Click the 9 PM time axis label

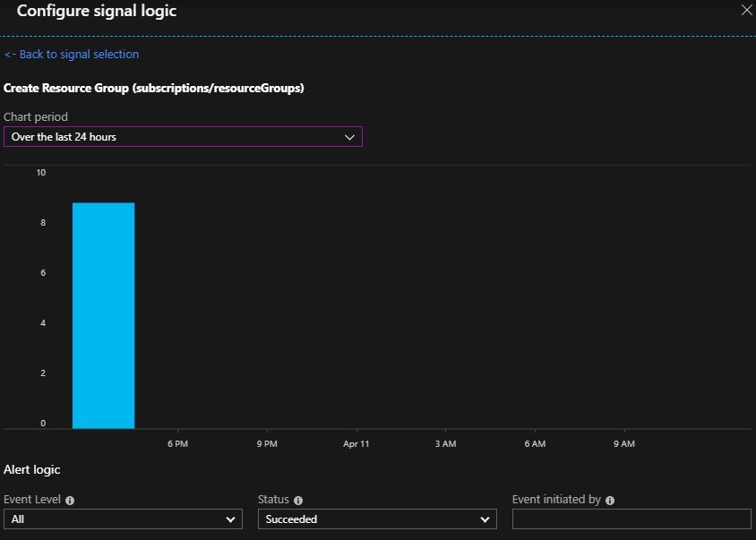pyautogui.click(x=266, y=444)
